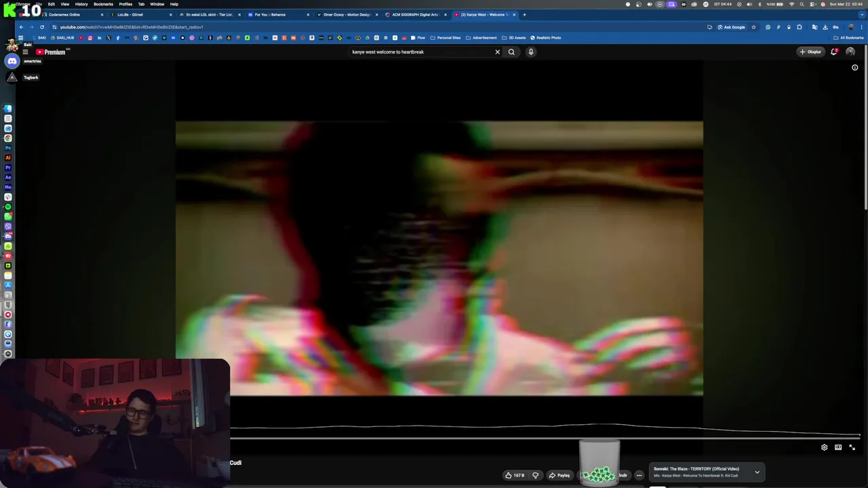Dislike the video
The height and width of the screenshot is (488, 868).
(535, 475)
